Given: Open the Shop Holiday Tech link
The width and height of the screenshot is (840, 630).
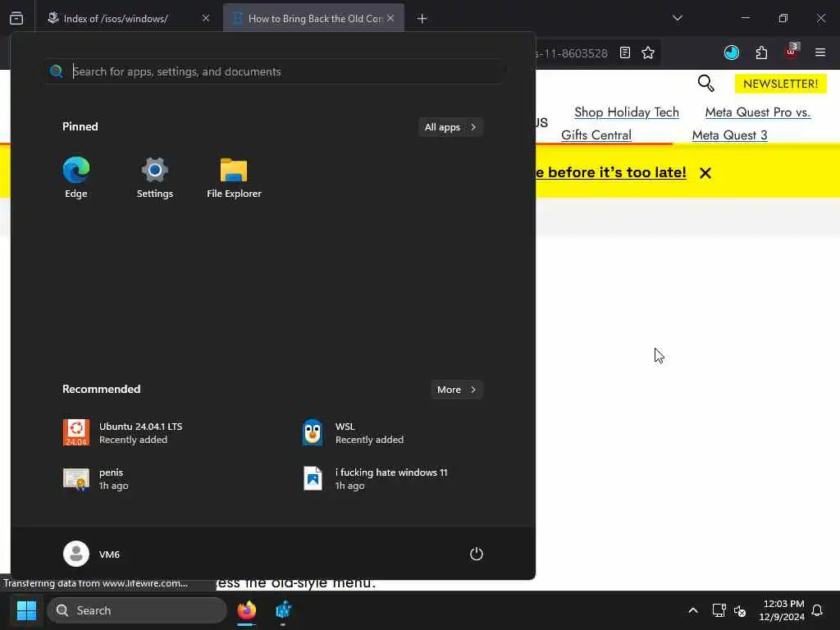Looking at the screenshot, I should (x=626, y=112).
